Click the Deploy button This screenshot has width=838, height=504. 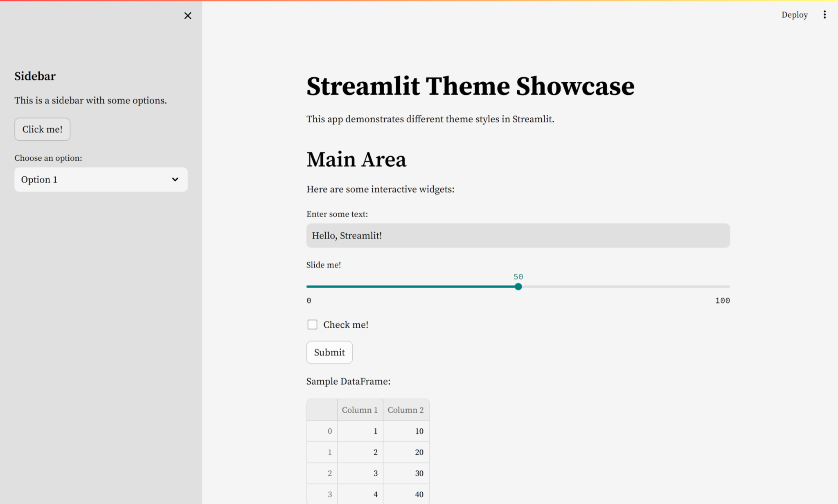[794, 15]
